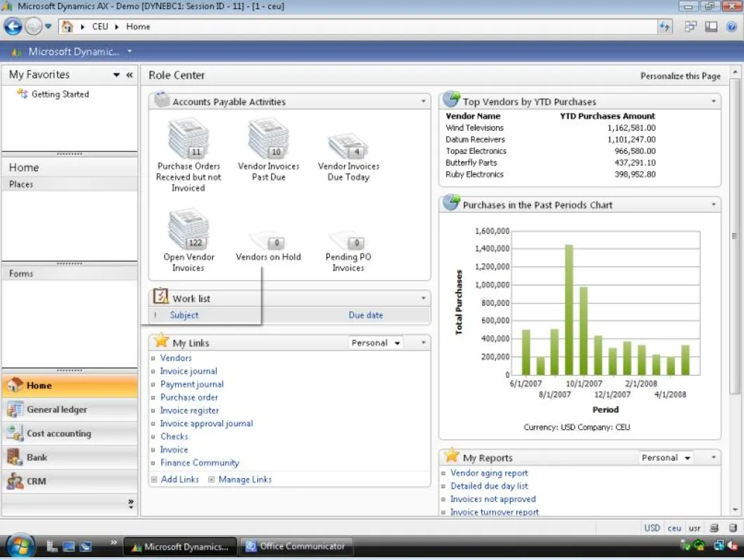Click the Work list clipboard icon
Image resolution: width=744 pixels, height=560 pixels.
[160, 296]
